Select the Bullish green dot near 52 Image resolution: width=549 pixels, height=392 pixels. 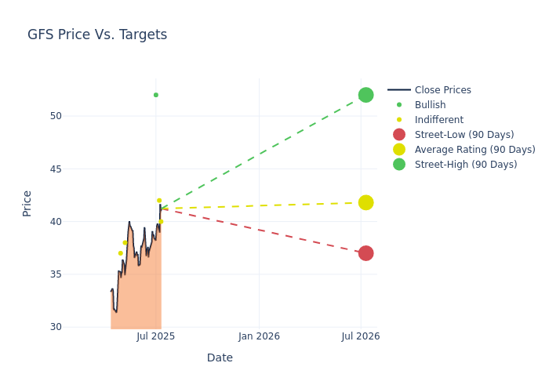(156, 95)
